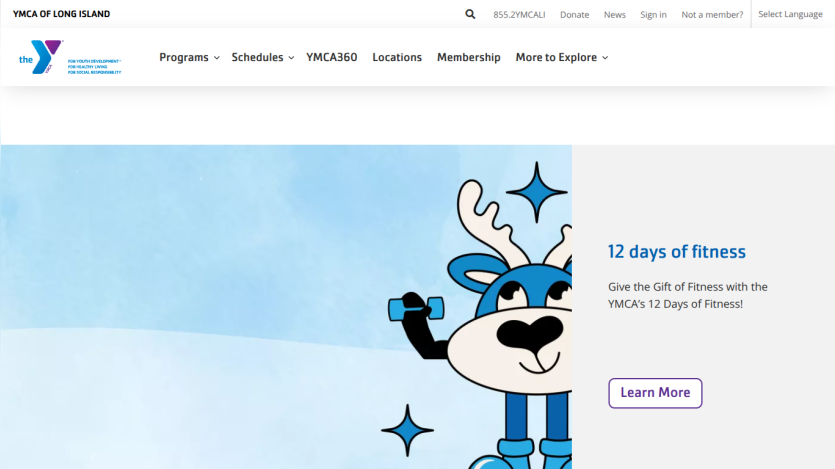This screenshot has width=835, height=469.
Task: Expand the Programs dropdown chevron
Action: (217, 57)
